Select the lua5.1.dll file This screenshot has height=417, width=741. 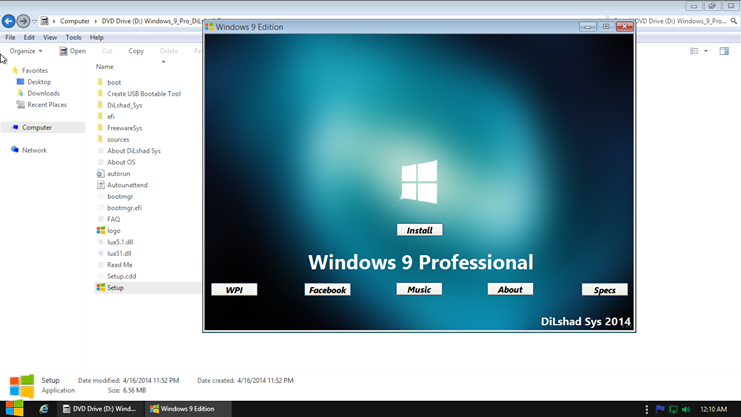120,242
